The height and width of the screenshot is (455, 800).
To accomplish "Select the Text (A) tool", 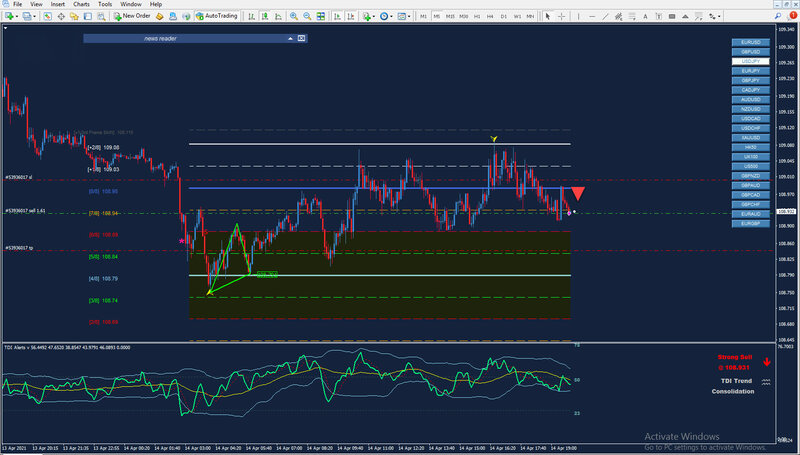I will (645, 16).
